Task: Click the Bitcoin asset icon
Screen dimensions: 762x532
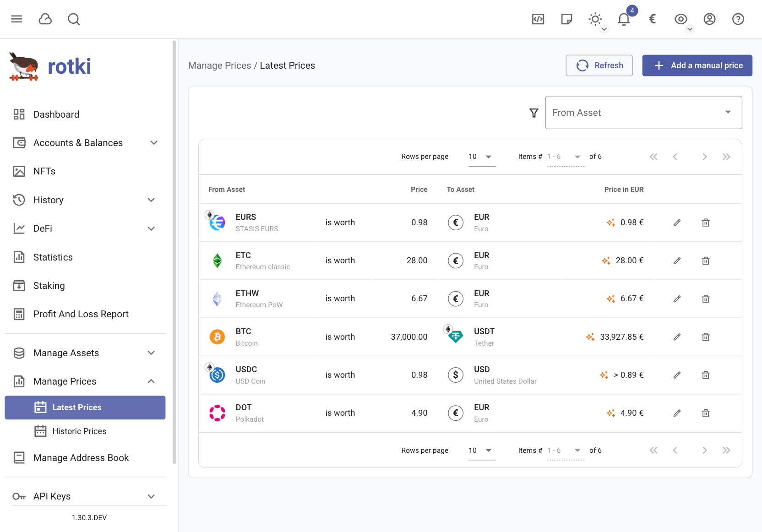Action: pyautogui.click(x=217, y=337)
